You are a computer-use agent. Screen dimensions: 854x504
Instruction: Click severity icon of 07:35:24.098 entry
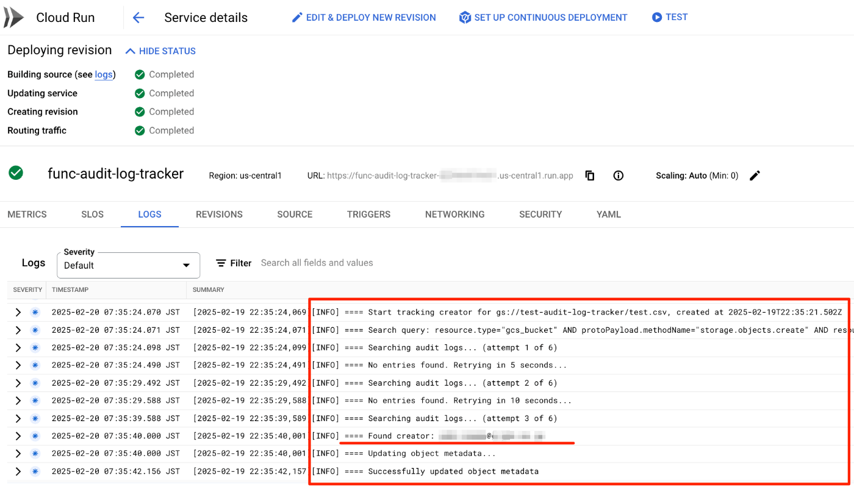(35, 347)
